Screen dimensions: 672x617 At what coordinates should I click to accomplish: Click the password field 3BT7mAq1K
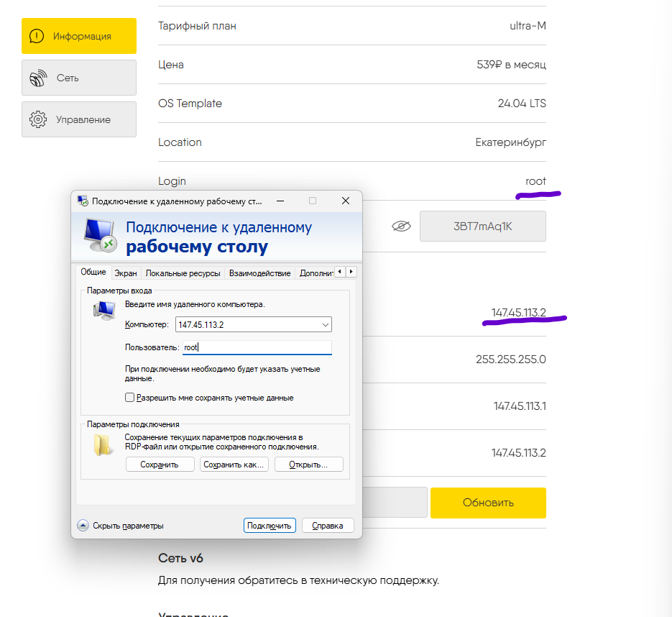pyautogui.click(x=482, y=226)
